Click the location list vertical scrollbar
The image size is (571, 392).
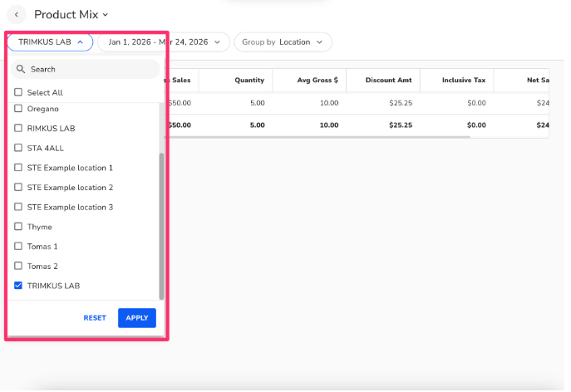161,227
